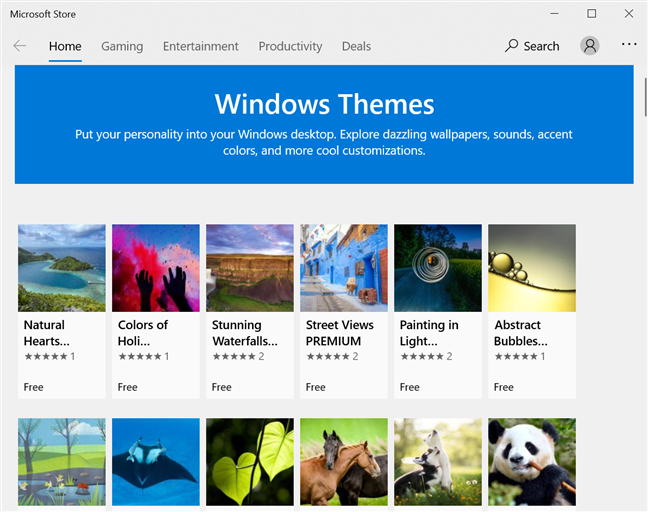The image size is (648, 512).
Task: Click the Stunning Waterfalls... title
Action: click(x=245, y=333)
